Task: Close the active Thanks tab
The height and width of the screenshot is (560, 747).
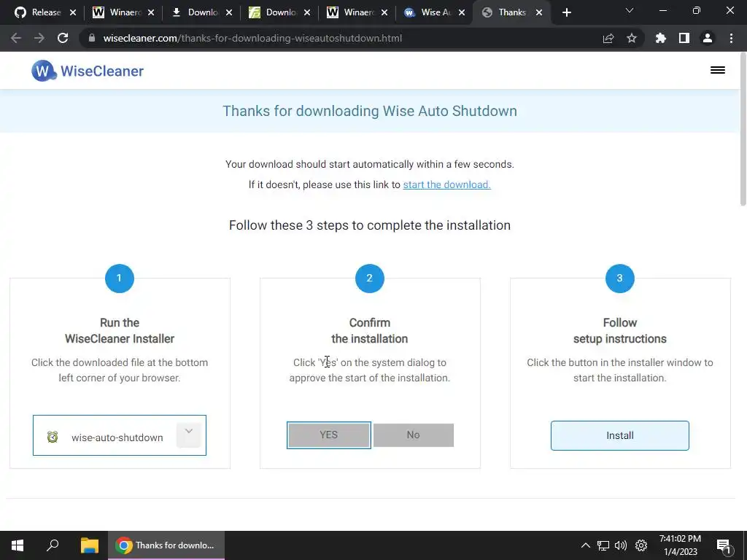Action: 539,12
